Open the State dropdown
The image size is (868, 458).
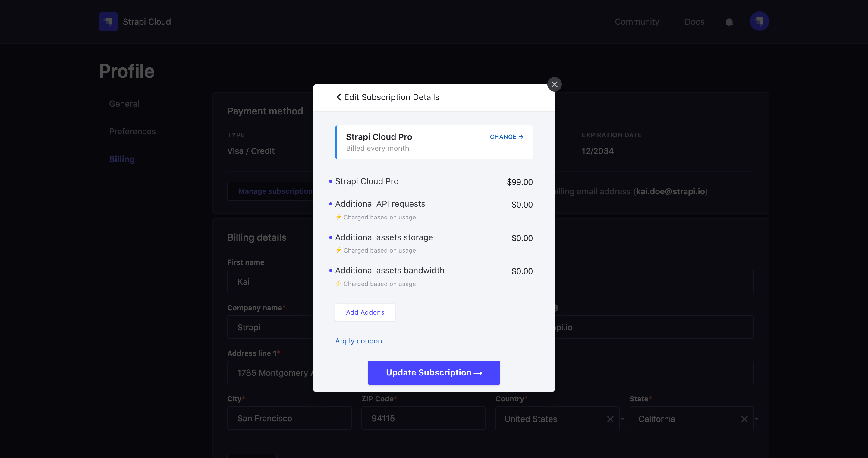[x=756, y=419]
